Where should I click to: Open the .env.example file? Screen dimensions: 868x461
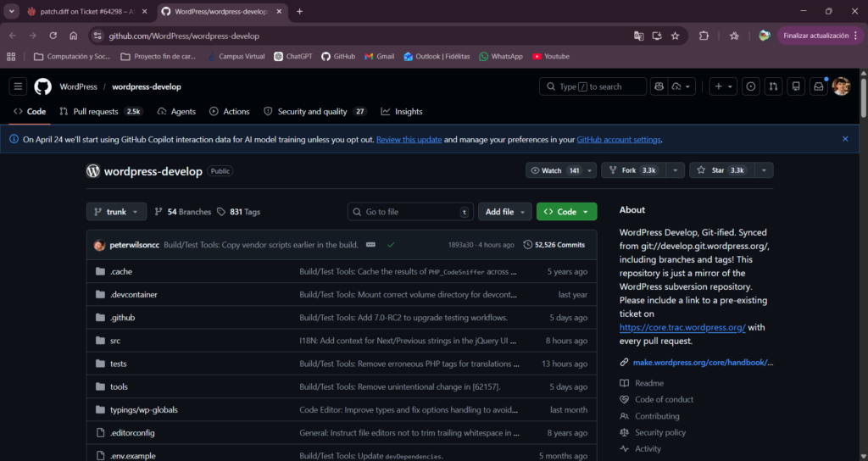[132, 456]
